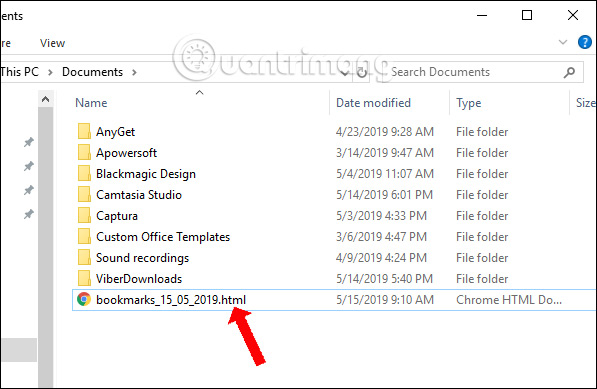Click the Captura folder icon
Screen dimensions: 597x389
84,215
